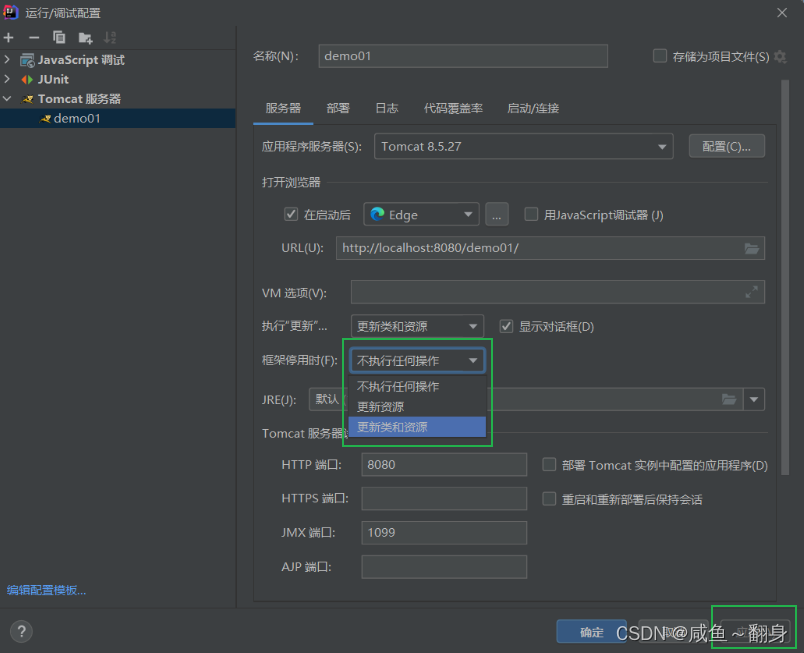The height and width of the screenshot is (653, 804).
Task: Click the folder icon in JRE field
Action: coord(729,399)
